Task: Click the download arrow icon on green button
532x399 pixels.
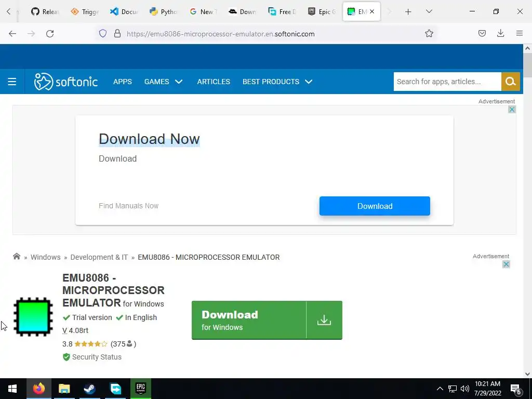Action: pos(324,320)
